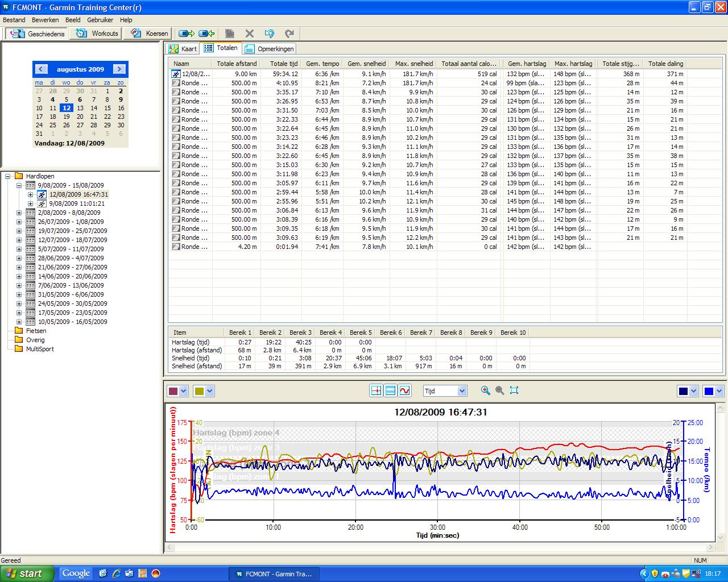Open the Help menu
This screenshot has width=728, height=582.
[x=126, y=20]
